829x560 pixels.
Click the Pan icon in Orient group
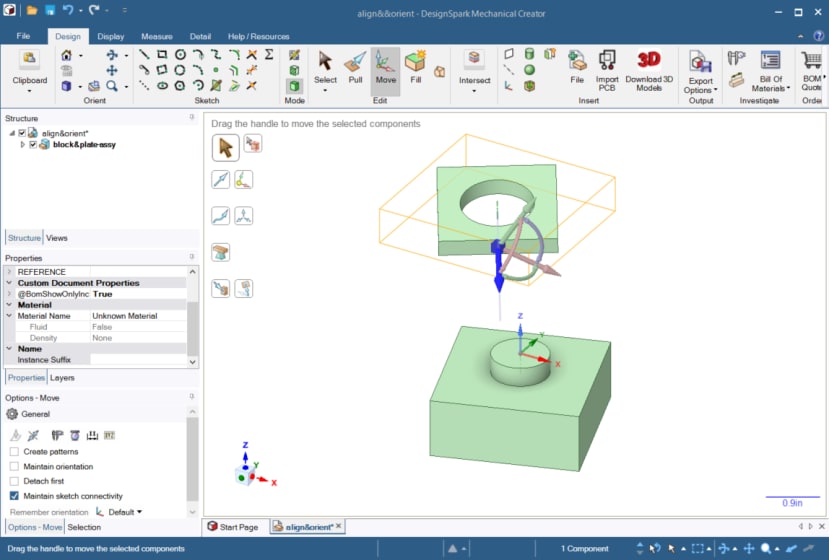pyautogui.click(x=112, y=70)
